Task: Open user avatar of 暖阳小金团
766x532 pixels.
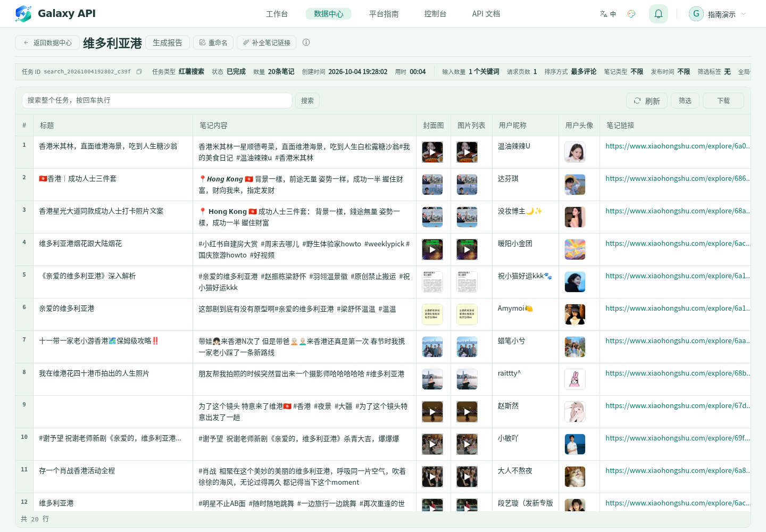Action: pos(575,250)
